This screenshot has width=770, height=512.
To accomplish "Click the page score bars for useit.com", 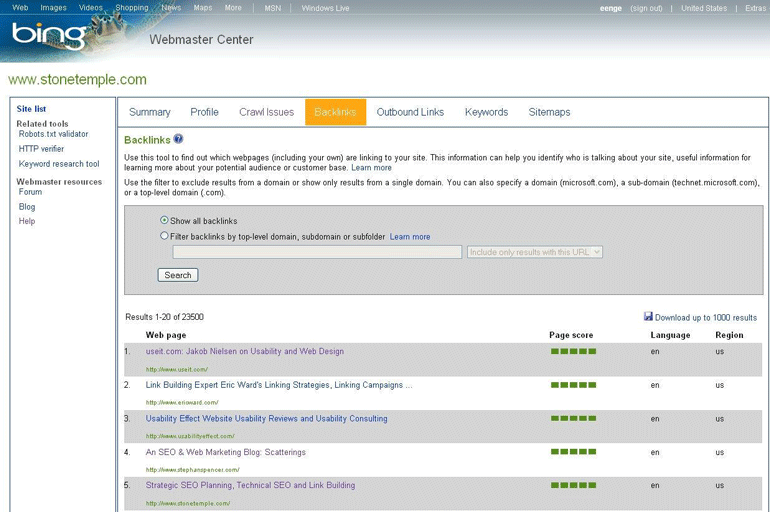I will 573,351.
